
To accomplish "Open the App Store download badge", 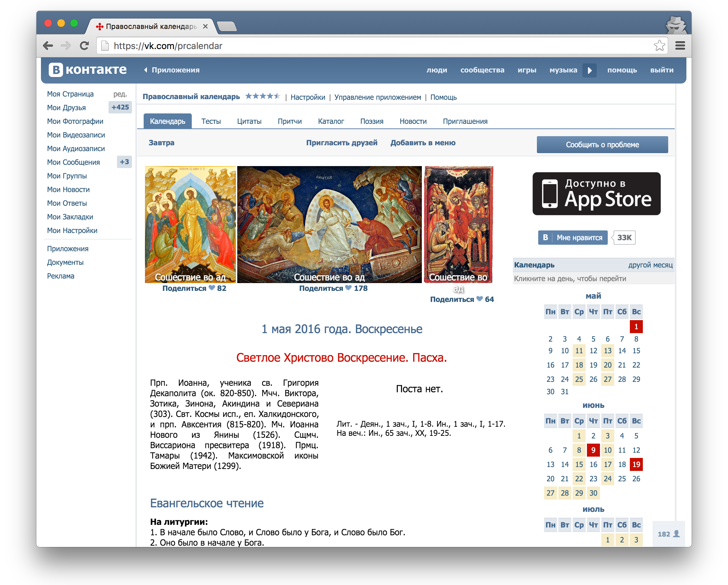I will tap(596, 194).
